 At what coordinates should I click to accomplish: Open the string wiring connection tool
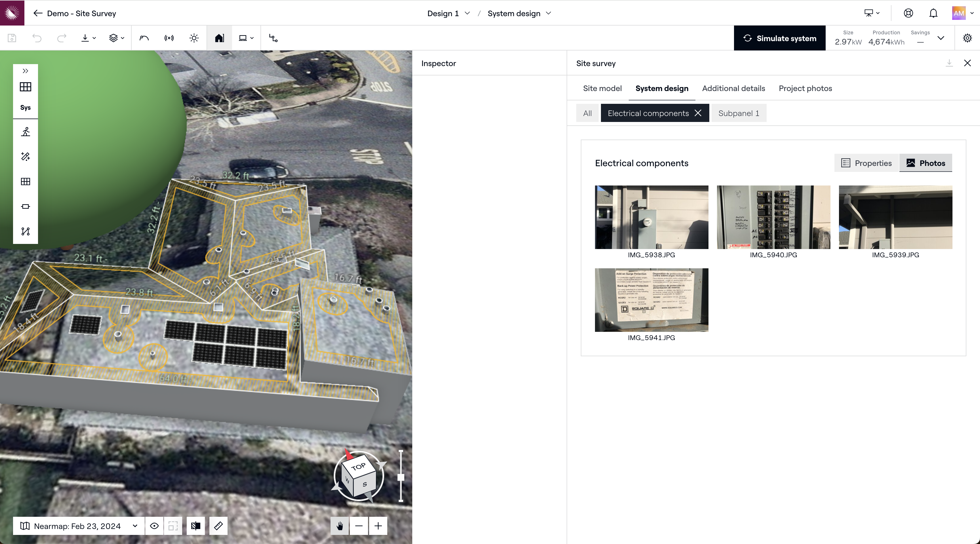tap(26, 231)
